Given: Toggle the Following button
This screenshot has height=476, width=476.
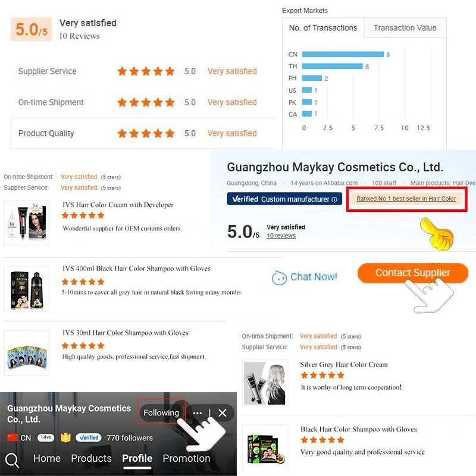Looking at the screenshot, I should pyautogui.click(x=161, y=412).
